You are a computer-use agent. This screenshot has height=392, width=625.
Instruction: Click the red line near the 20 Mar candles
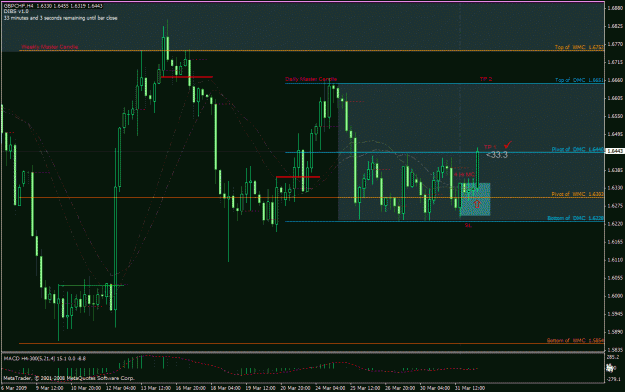coord(298,177)
